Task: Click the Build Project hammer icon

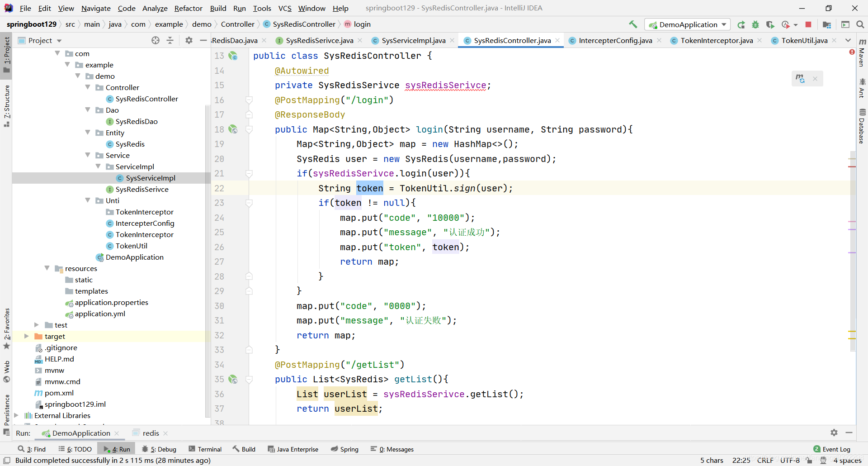Action: click(x=633, y=24)
